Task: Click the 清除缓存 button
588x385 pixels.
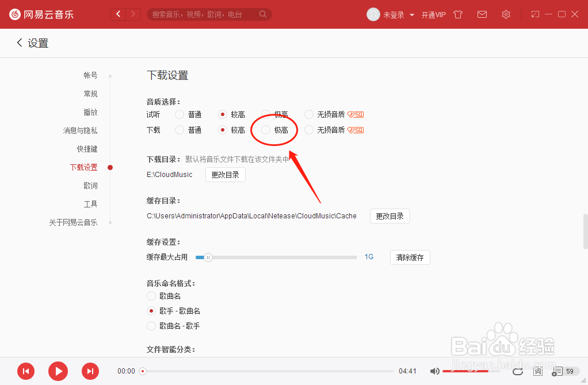Action: click(x=410, y=257)
